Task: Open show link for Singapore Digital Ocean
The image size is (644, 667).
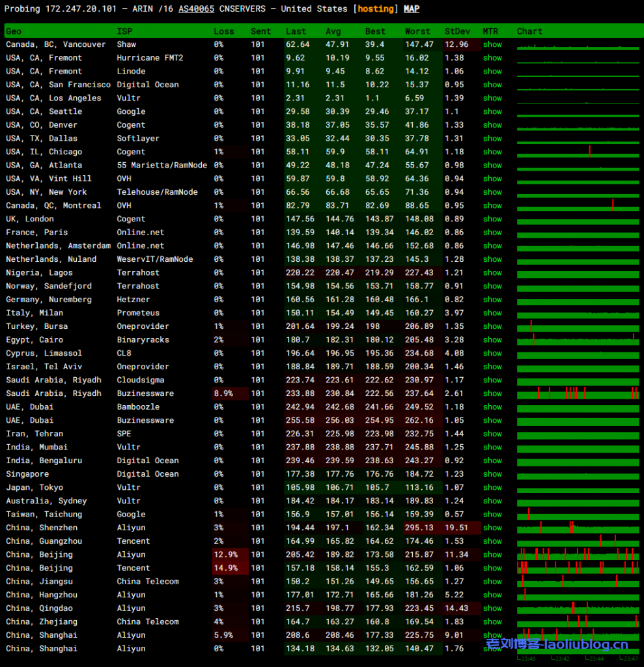Action: 492,474
